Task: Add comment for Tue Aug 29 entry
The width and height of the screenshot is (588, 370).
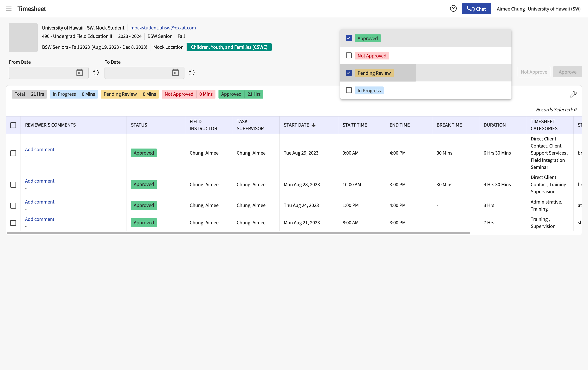Action: 39,149
